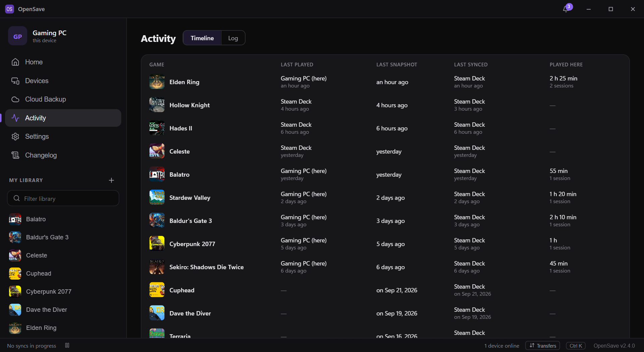
Task: Click the Filter library search field
Action: coord(63,198)
